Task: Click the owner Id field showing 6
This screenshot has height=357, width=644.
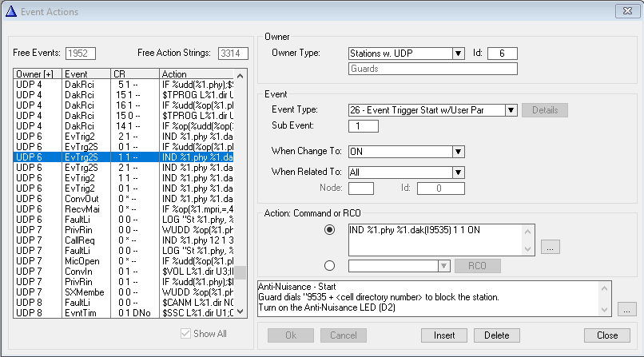Action: [502, 54]
